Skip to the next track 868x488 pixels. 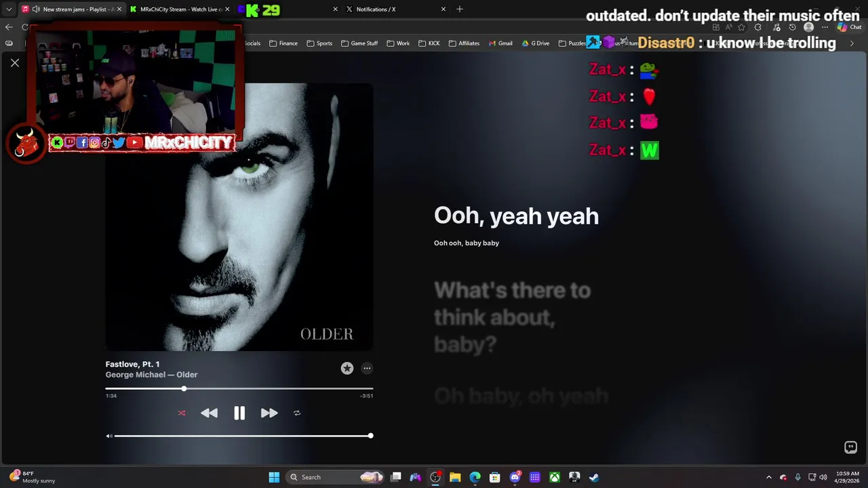(269, 413)
